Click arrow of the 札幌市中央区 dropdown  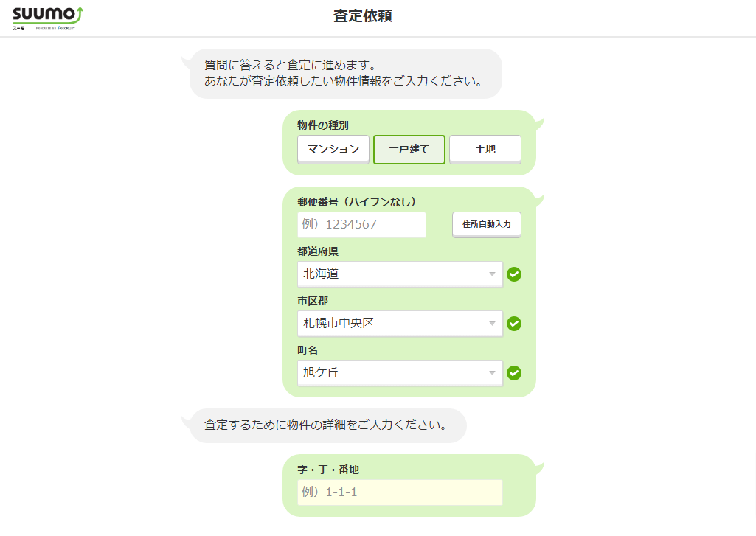(x=492, y=324)
